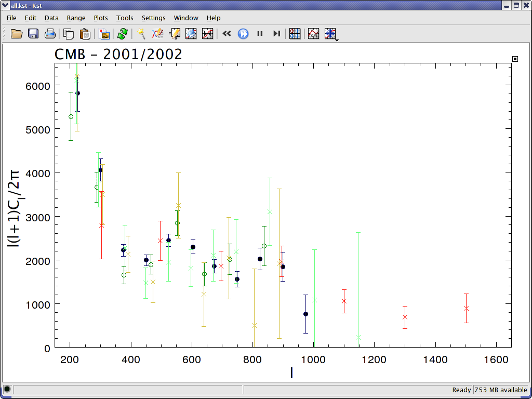The height and width of the screenshot is (399, 532).
Task: Click the dark blue point near l=975
Action: [305, 314]
